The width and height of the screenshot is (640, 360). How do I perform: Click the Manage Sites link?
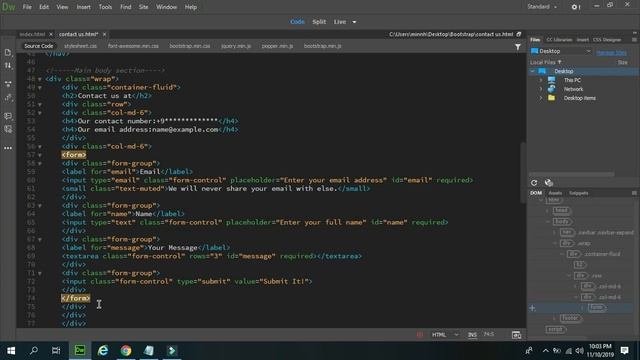coord(611,53)
